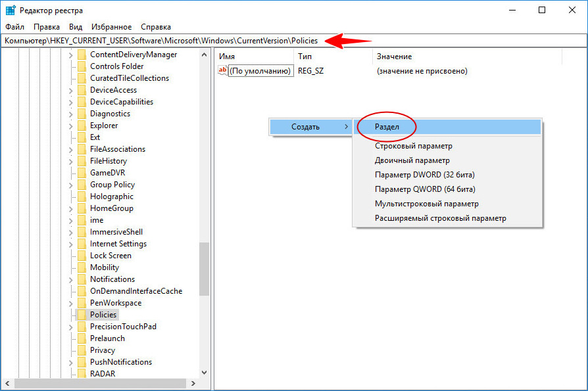Expand the Group Policy node
The width and height of the screenshot is (588, 391).
click(x=71, y=185)
